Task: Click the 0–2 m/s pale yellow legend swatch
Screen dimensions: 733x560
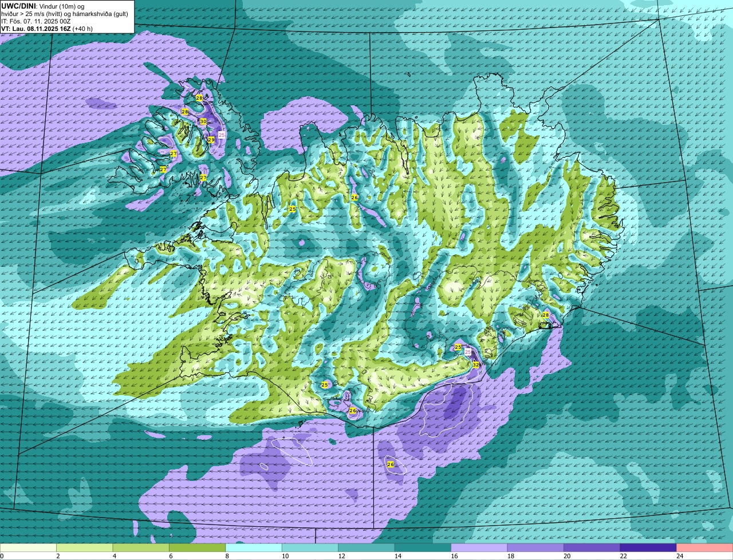Action: [29, 548]
